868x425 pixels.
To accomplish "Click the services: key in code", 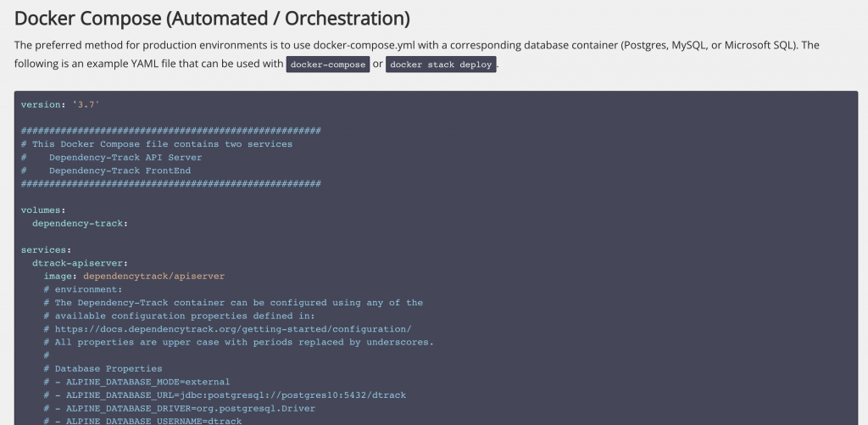I will click(x=46, y=249).
